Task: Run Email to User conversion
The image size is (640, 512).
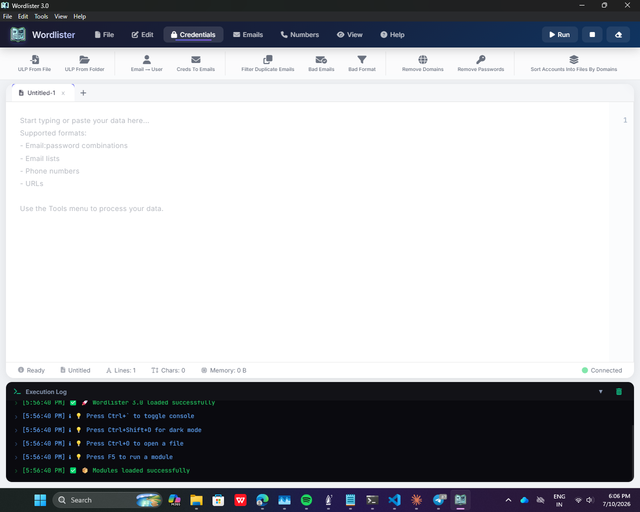Action: [x=147, y=63]
